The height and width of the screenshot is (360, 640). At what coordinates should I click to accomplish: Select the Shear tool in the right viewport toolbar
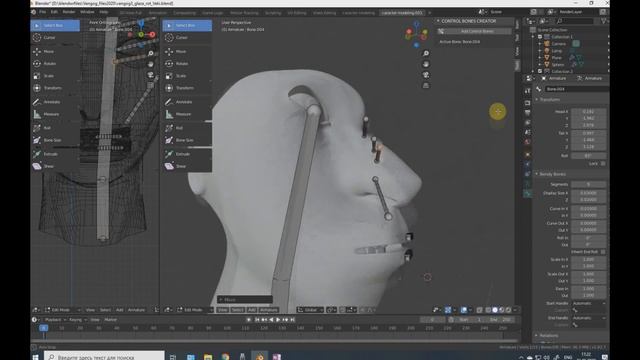pos(187,167)
